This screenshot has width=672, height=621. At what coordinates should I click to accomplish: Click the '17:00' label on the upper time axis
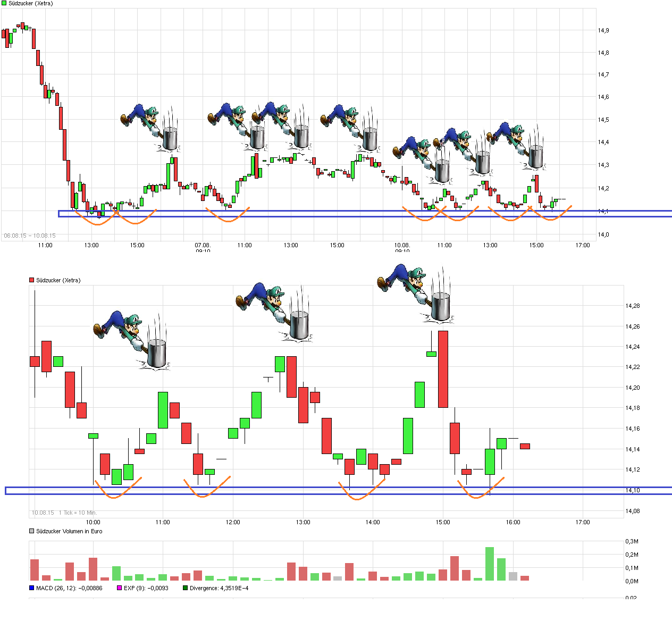coord(583,245)
